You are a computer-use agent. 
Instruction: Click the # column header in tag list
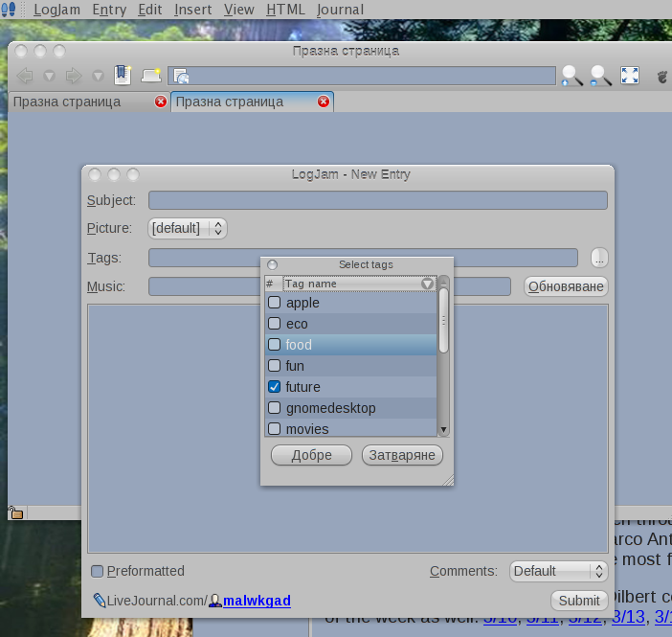[274, 284]
